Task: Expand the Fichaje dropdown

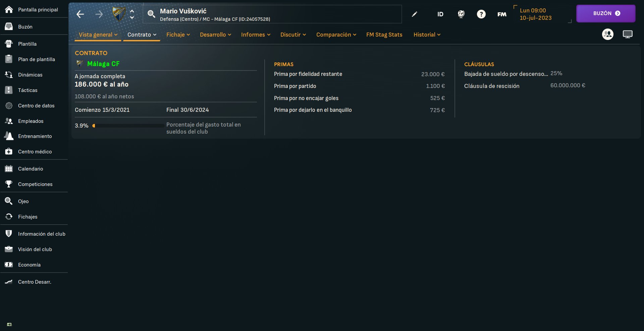Action: point(178,35)
